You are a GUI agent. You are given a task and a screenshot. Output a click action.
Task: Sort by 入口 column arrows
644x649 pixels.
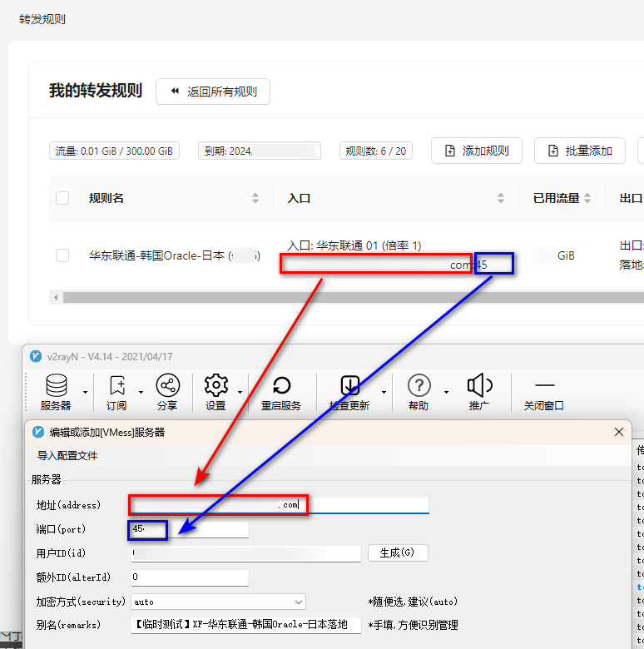(x=501, y=198)
